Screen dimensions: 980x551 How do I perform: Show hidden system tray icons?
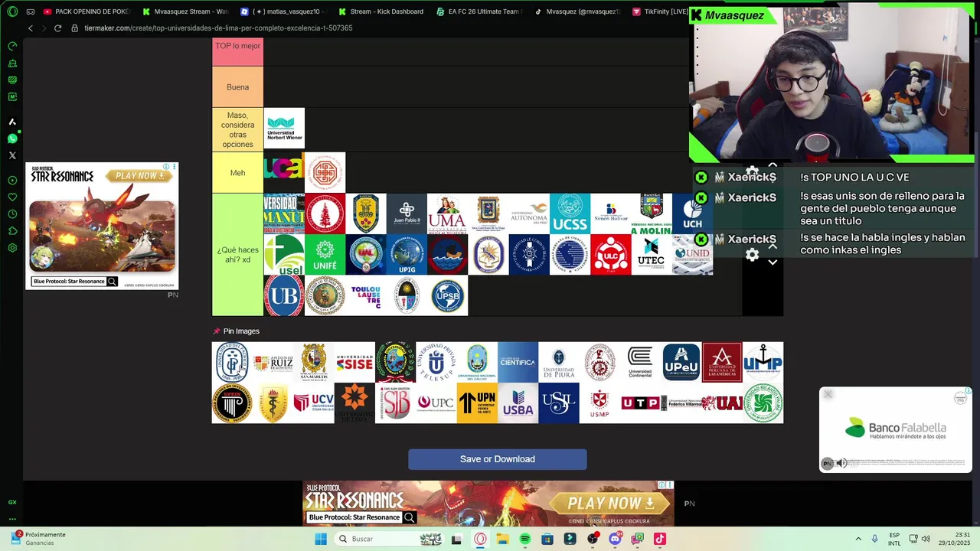pos(857,539)
